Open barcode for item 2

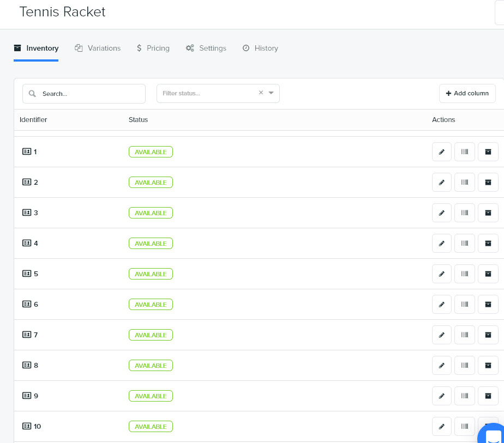pos(465,183)
